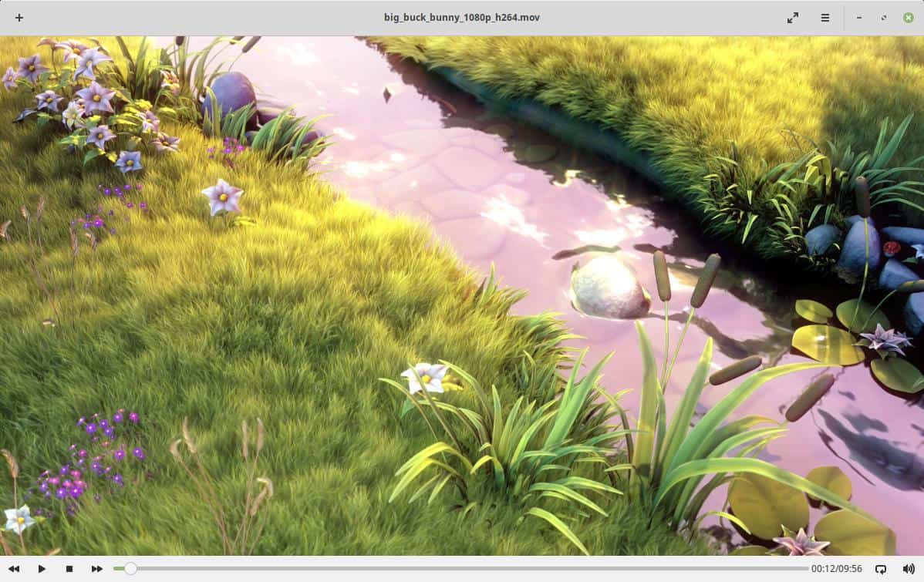
Task: Play the video
Action: 41,568
